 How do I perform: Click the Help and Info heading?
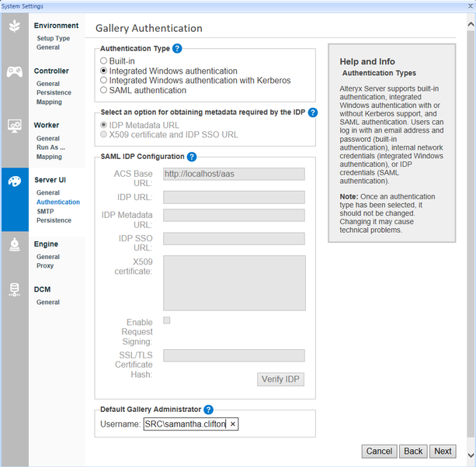(x=367, y=61)
